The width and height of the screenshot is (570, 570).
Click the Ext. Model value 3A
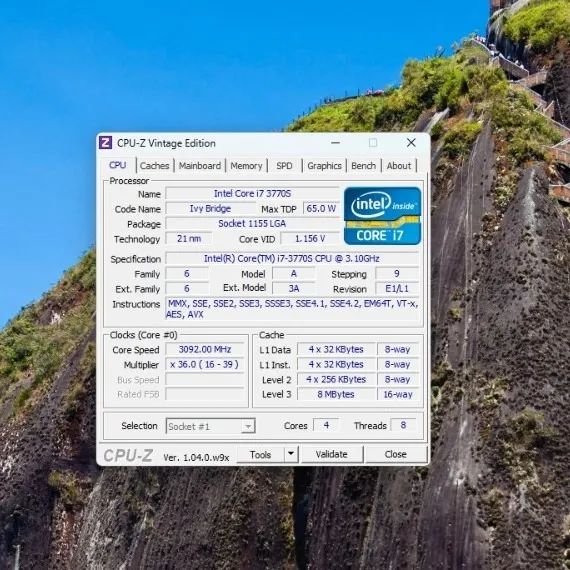pos(294,288)
